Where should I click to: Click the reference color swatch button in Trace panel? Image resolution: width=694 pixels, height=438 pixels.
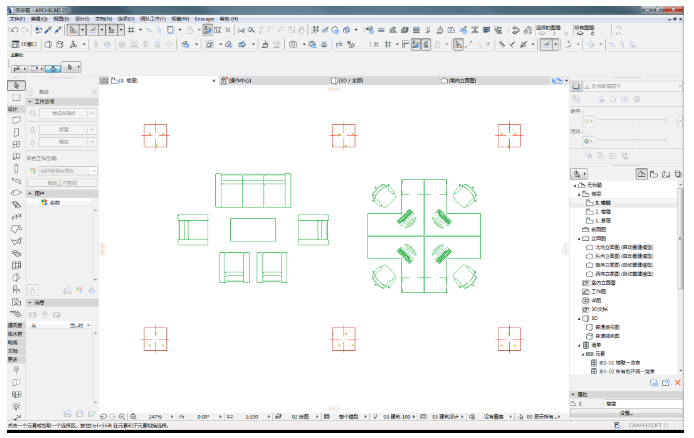(x=588, y=121)
